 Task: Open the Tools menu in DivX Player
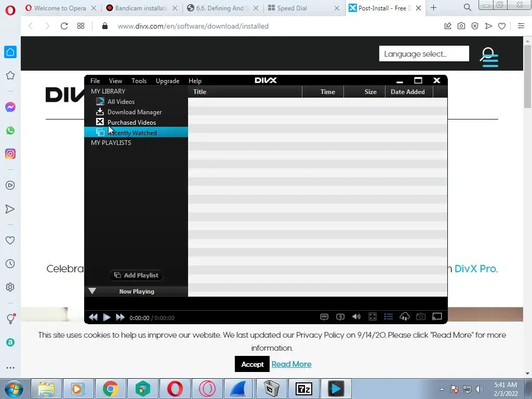(139, 81)
